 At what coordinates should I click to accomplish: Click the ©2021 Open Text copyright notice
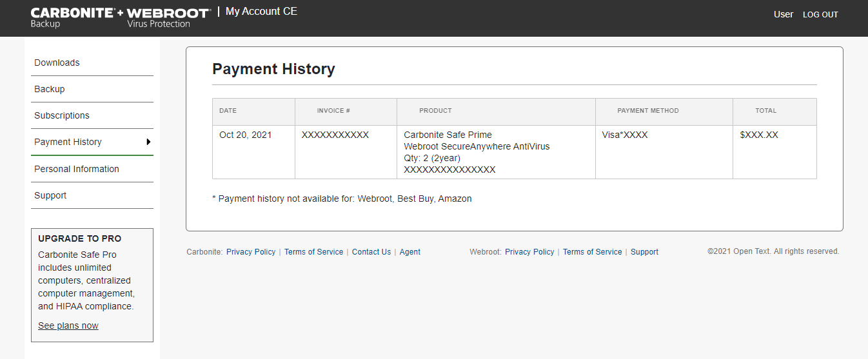pyautogui.click(x=773, y=251)
